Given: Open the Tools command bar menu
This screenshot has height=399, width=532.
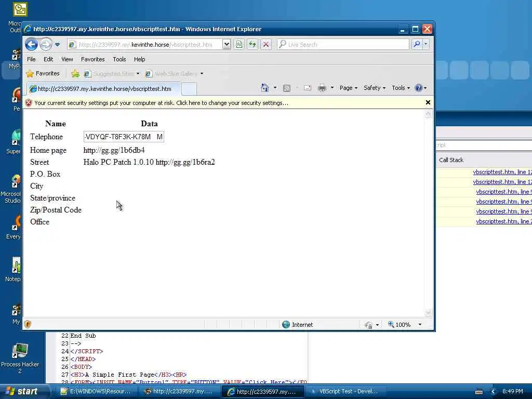Looking at the screenshot, I should (401, 88).
